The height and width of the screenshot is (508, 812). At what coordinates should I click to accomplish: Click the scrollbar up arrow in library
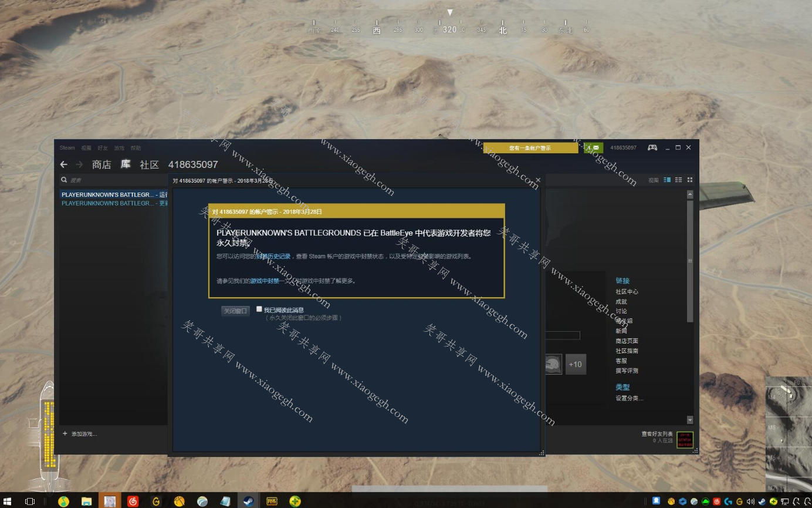690,194
